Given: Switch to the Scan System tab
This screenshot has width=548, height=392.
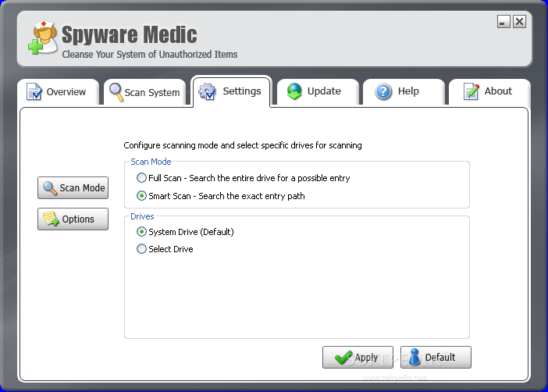Looking at the screenshot, I should click(144, 92).
